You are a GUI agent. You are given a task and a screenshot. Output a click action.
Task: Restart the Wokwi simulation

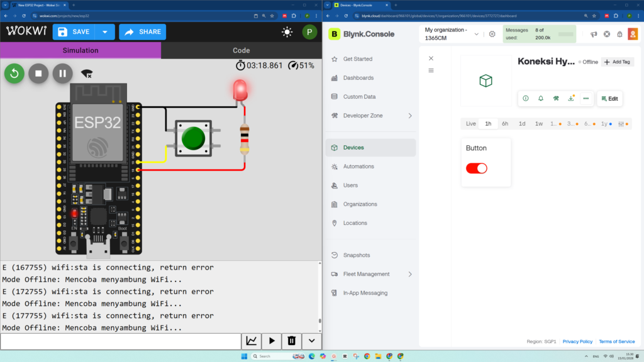click(x=14, y=74)
